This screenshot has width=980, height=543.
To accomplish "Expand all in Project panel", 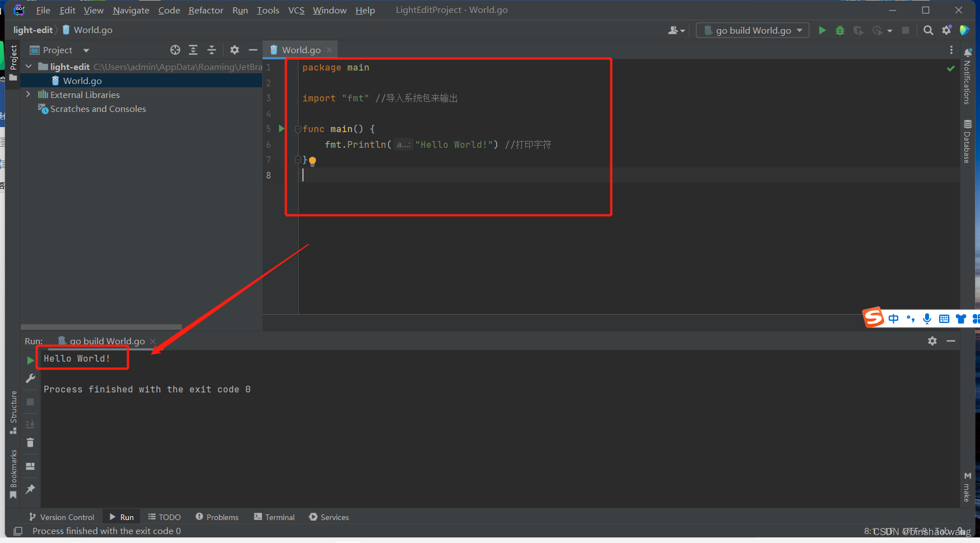I will click(x=193, y=50).
